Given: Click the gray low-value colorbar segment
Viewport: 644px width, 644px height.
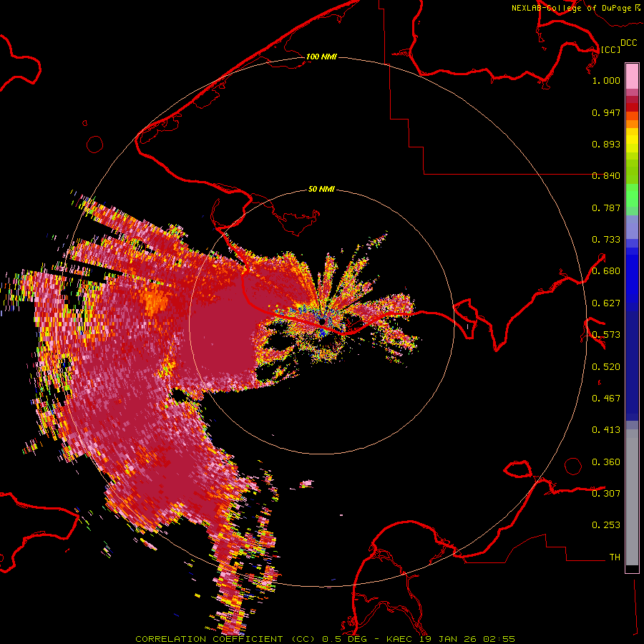Looking at the screenshot, I should (x=632, y=497).
